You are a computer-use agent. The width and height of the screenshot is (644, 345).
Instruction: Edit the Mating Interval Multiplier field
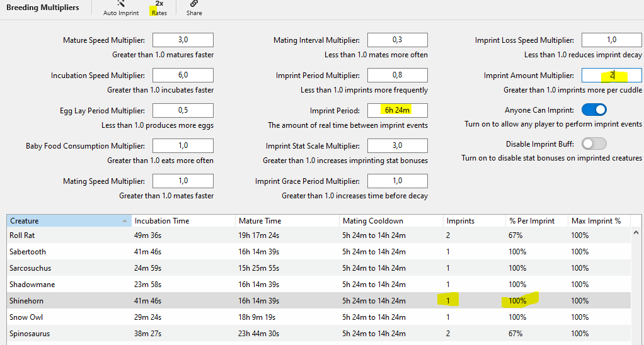(x=397, y=40)
